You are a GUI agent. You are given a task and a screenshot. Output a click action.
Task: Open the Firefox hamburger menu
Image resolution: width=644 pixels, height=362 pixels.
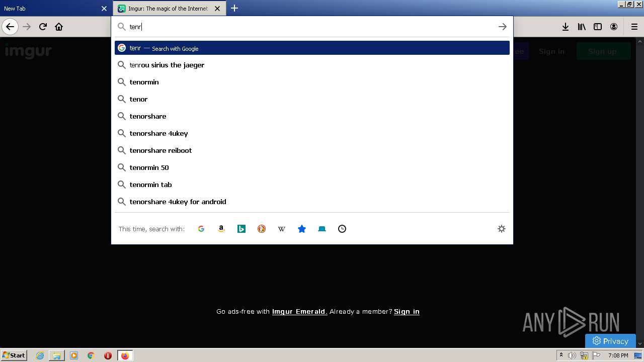pos(634,27)
